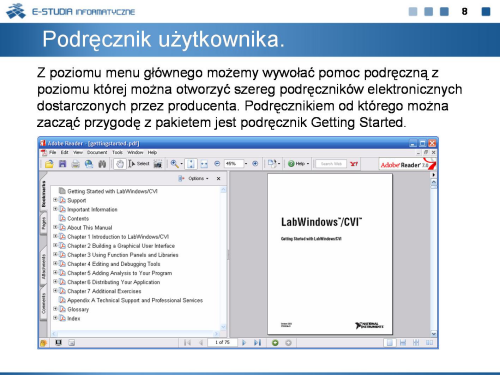Expand the Support bookmark node
500x375 pixels.
[x=55, y=200]
